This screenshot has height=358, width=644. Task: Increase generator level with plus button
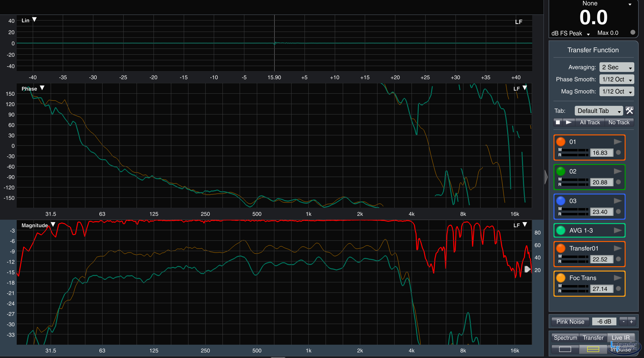631,322
